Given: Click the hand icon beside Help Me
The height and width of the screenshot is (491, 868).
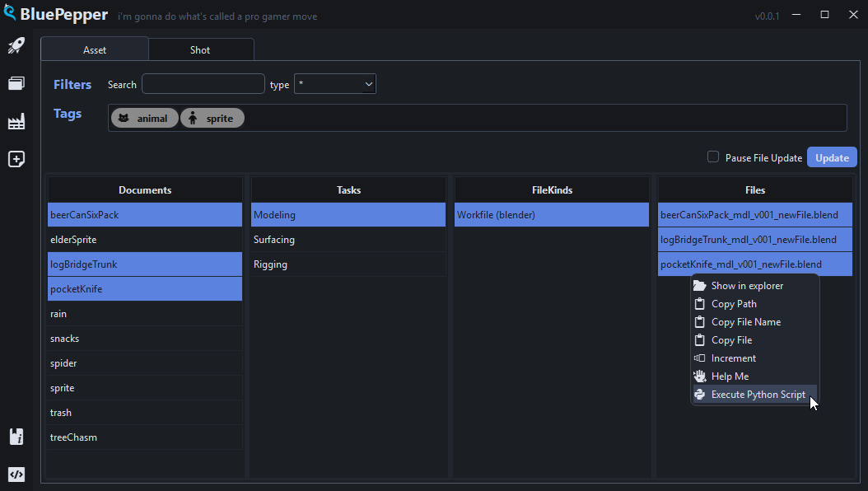Looking at the screenshot, I should coord(700,376).
